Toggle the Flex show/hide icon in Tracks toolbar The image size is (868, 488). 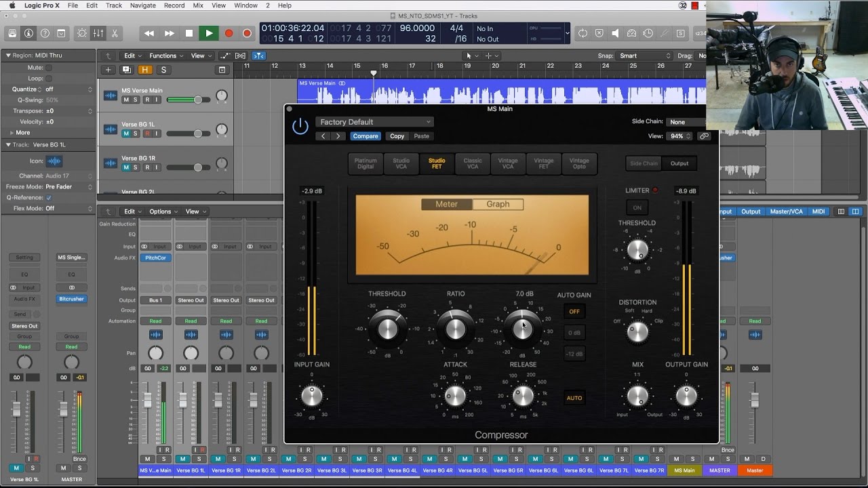241,56
